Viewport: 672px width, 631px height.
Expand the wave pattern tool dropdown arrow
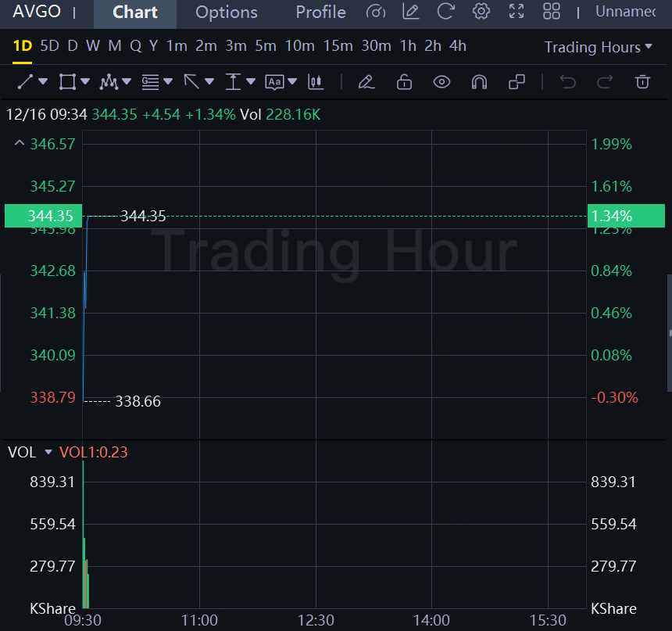pos(127,81)
